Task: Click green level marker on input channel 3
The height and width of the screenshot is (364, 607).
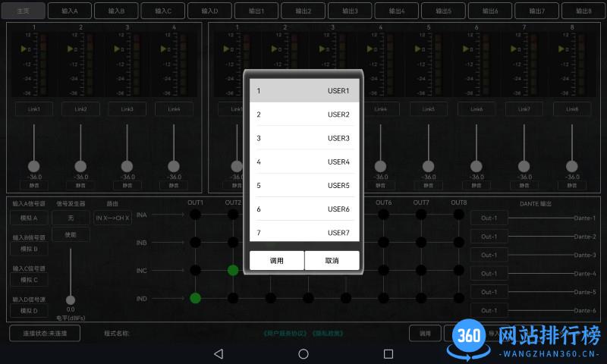Action: coord(117,49)
